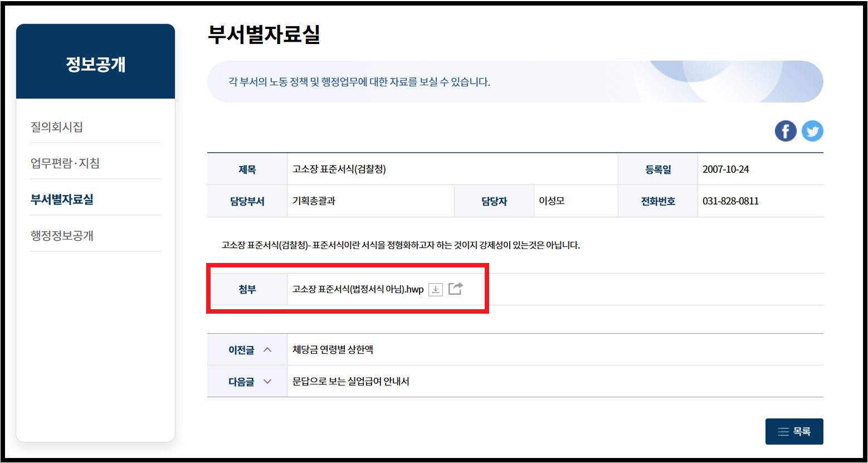Click the department value 기획총괄과
The width and height of the screenshot is (868, 463).
pos(314,201)
